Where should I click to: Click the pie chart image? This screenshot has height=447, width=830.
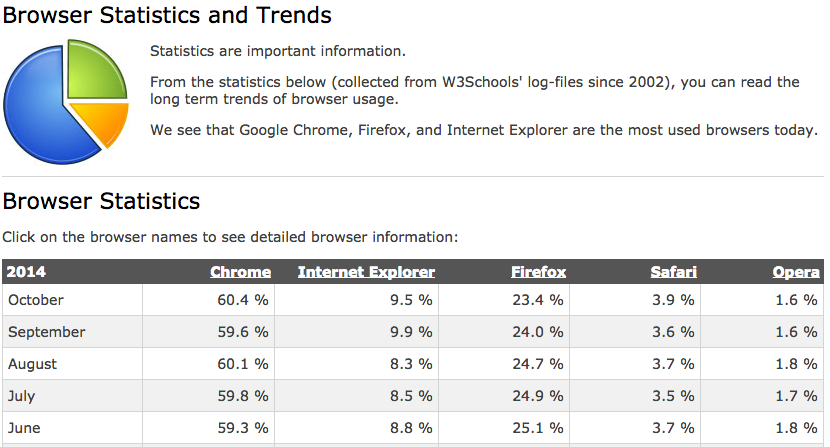tap(67, 97)
